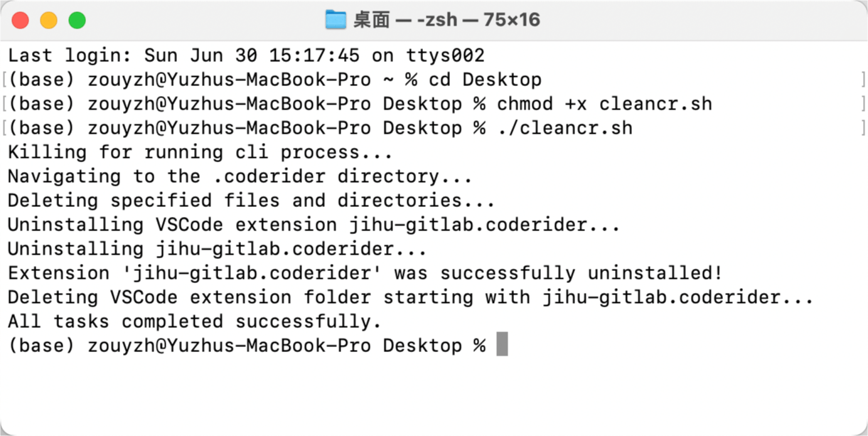Click the yellow minimize window button
868x436 pixels.
tap(49, 20)
